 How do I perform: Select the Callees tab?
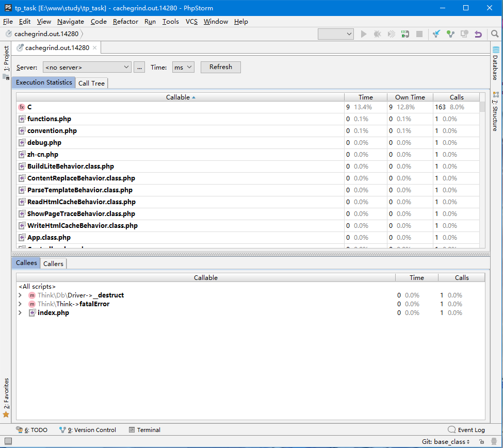[26, 263]
